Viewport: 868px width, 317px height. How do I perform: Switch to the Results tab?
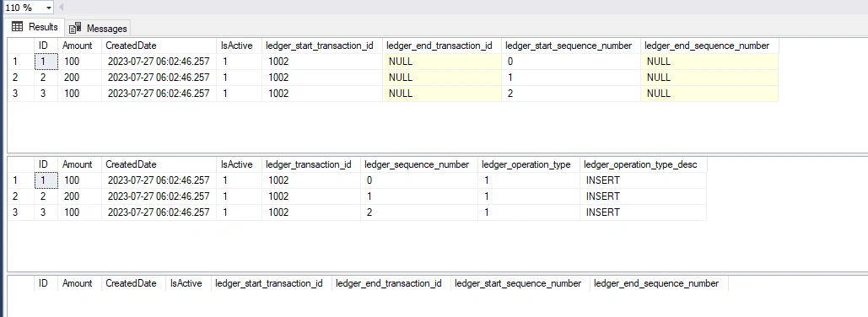(35, 27)
